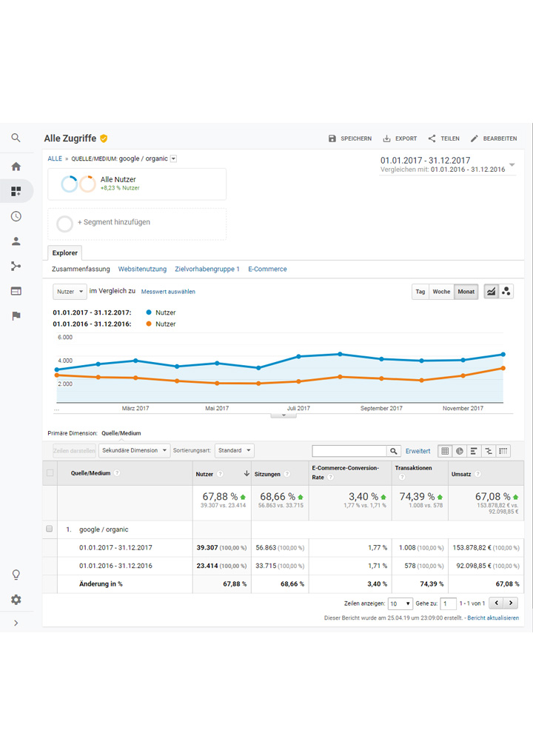Click TEILEN share button

pyautogui.click(x=443, y=138)
